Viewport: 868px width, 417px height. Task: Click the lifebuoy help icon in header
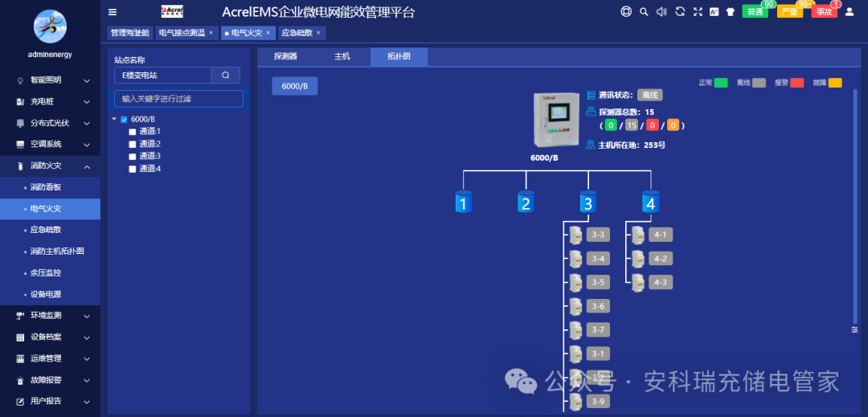point(626,11)
